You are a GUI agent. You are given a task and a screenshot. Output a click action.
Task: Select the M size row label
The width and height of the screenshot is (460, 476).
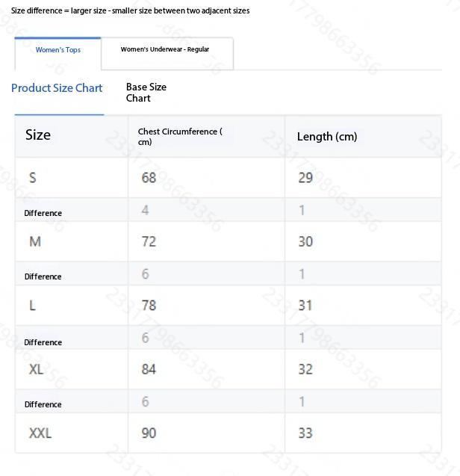[35, 241]
